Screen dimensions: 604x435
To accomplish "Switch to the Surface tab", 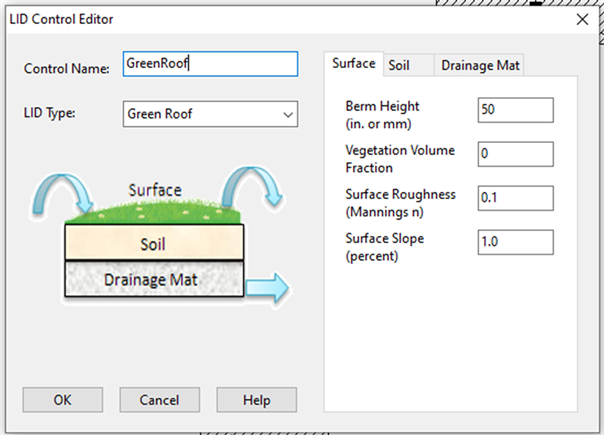I will coord(353,64).
